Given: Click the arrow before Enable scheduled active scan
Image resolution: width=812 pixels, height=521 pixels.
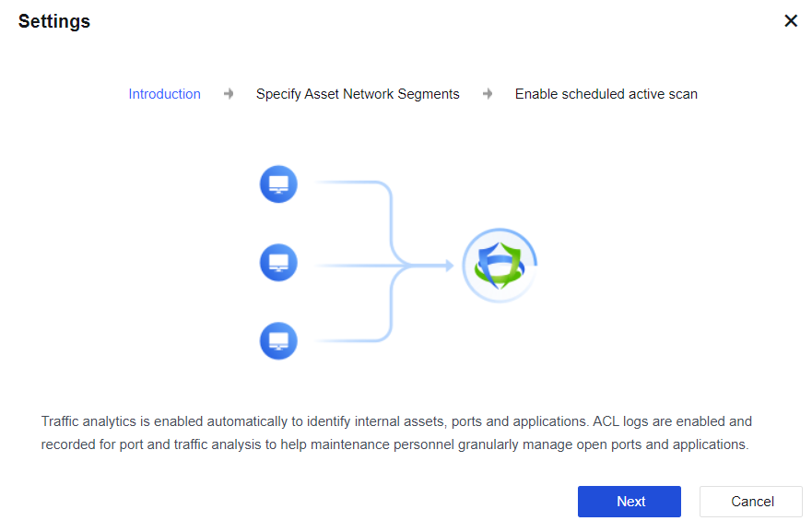Looking at the screenshot, I should pos(488,94).
